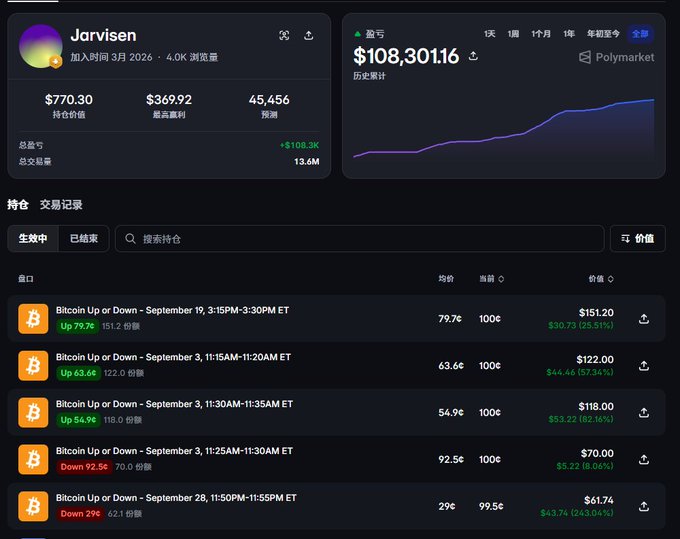Click Bitcoin icon of 11:15AM-11:20AM market
680x539 pixels.
tap(33, 366)
